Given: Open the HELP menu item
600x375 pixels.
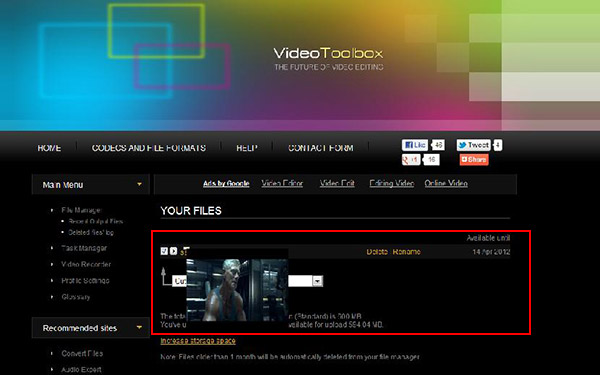Looking at the screenshot, I should 247,148.
